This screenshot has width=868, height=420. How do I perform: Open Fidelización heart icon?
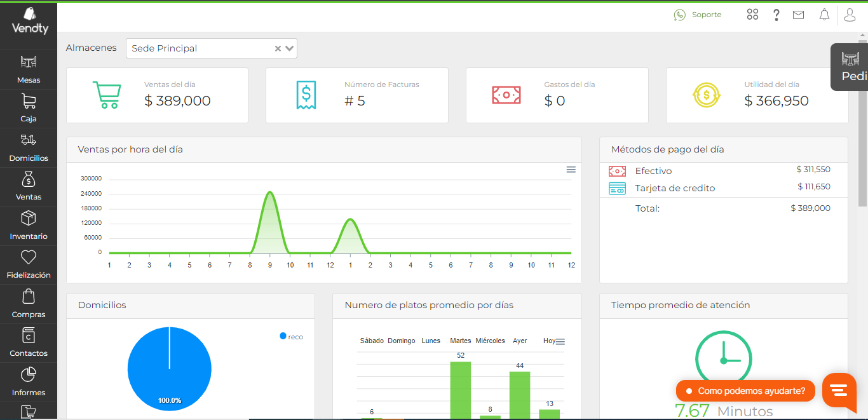(29, 258)
